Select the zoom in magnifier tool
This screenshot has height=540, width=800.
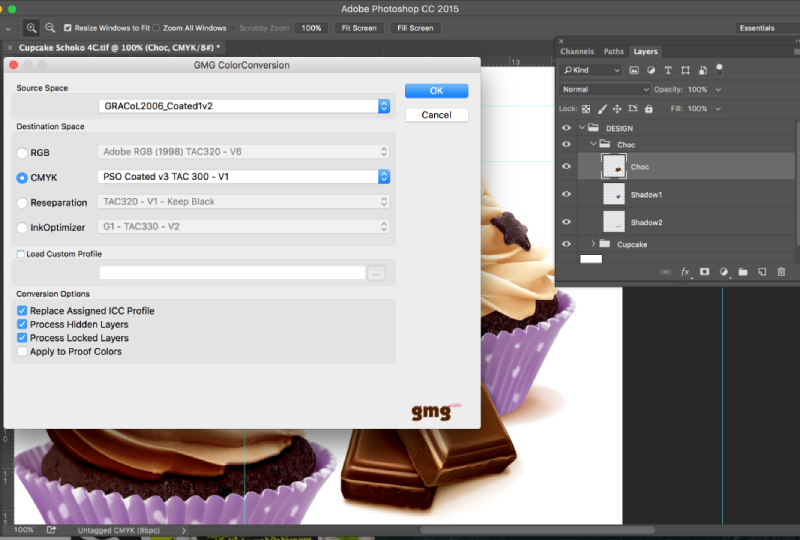tap(31, 28)
